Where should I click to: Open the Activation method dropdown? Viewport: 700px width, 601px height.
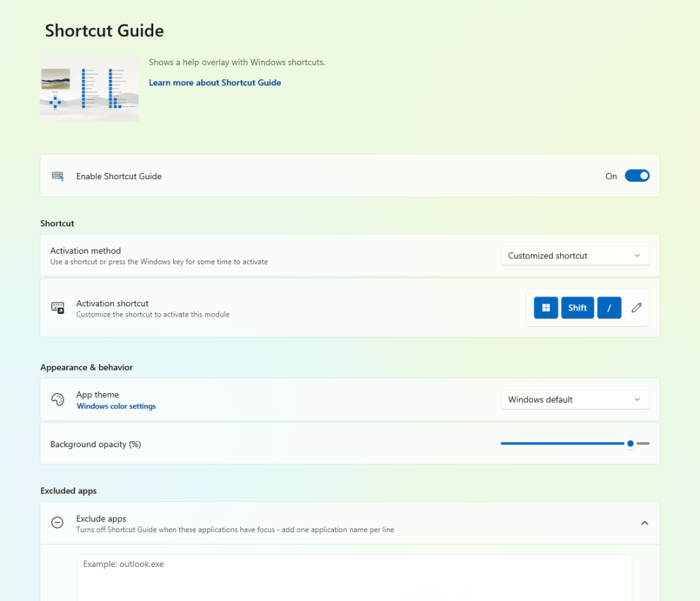(575, 256)
